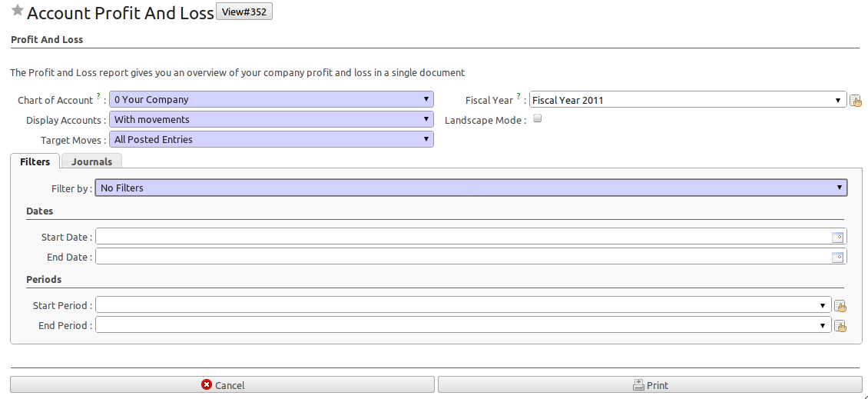
Task: Enable the Landscape Mode checkbox
Action: click(537, 118)
